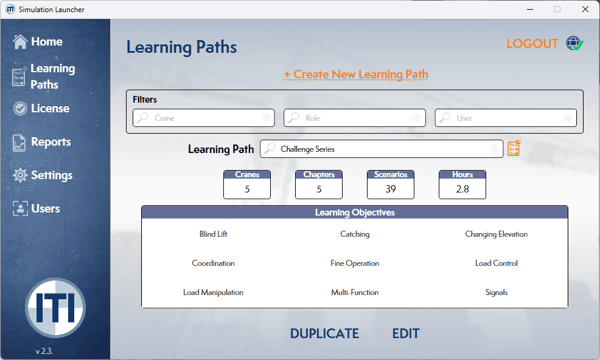Click inside the Crane filter input
The image size is (600, 360).
(x=204, y=118)
